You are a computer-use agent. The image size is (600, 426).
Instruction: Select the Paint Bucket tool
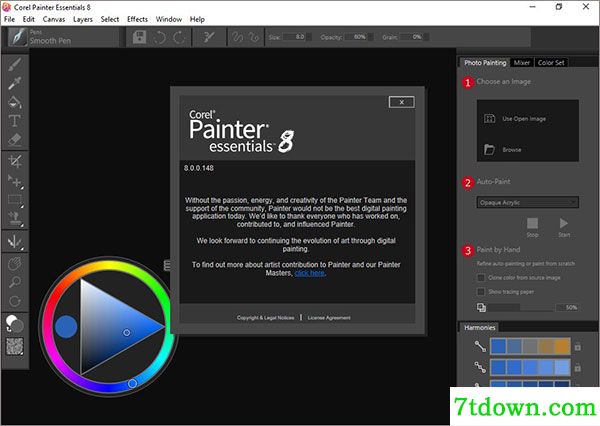pos(15,102)
